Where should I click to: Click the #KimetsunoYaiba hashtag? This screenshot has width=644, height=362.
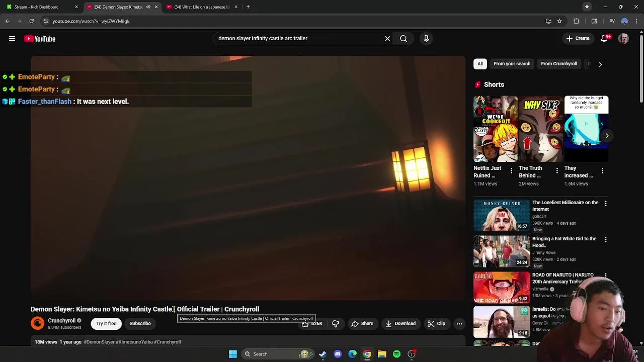coord(134,342)
